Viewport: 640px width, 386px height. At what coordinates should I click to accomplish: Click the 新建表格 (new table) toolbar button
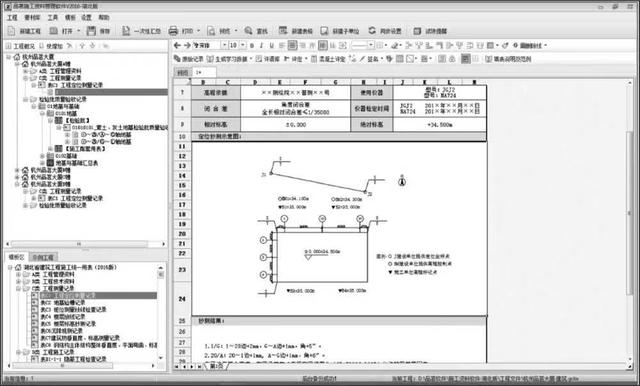tap(296, 31)
